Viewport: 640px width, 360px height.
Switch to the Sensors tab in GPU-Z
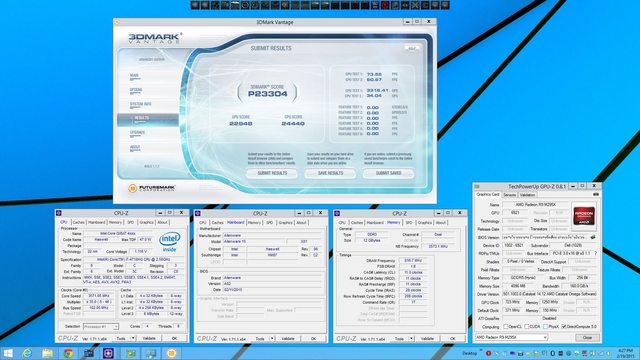tap(509, 195)
